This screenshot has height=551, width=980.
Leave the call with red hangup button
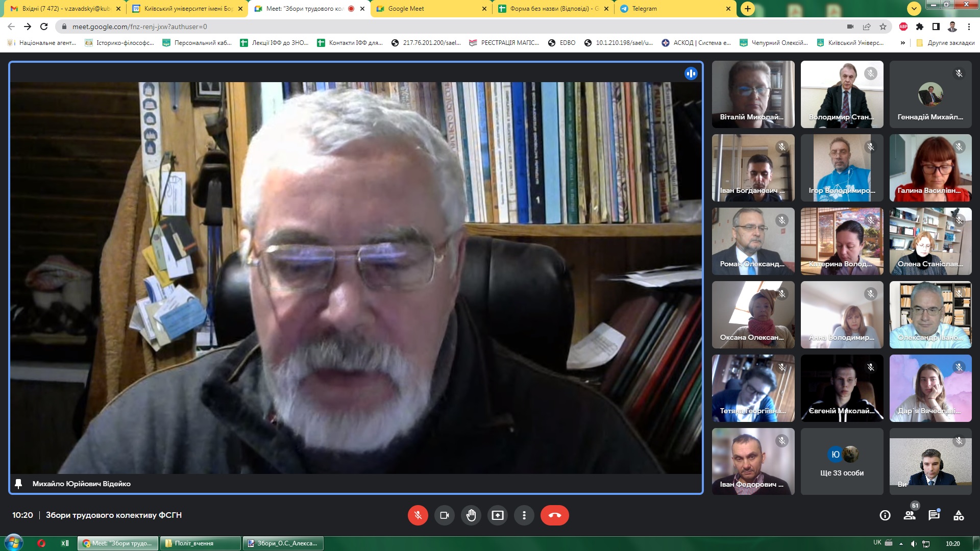pyautogui.click(x=554, y=515)
